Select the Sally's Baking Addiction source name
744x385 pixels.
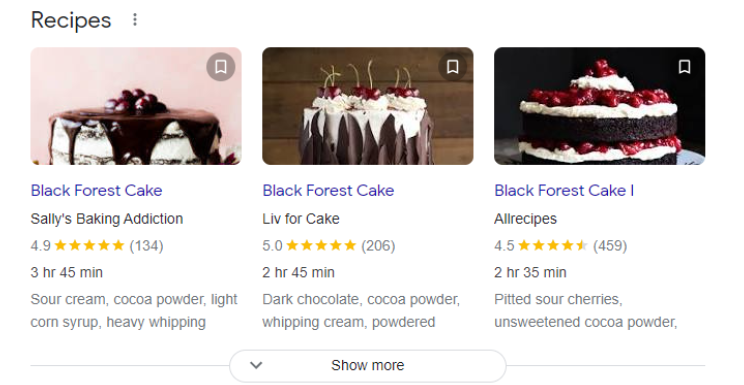click(107, 219)
